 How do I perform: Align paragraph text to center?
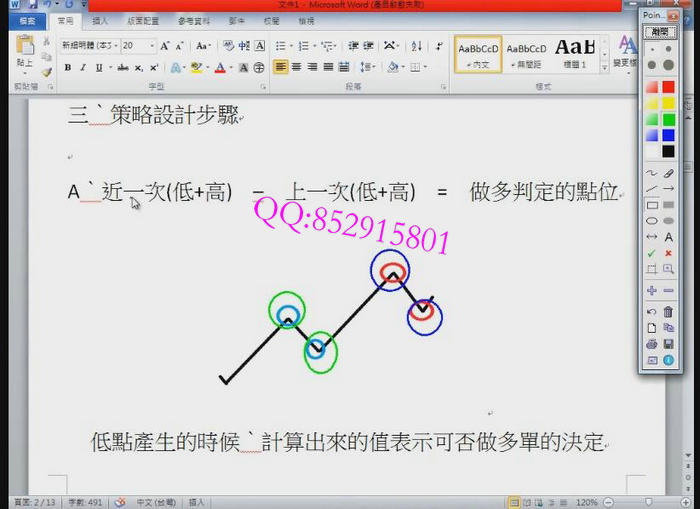pyautogui.click(x=297, y=68)
